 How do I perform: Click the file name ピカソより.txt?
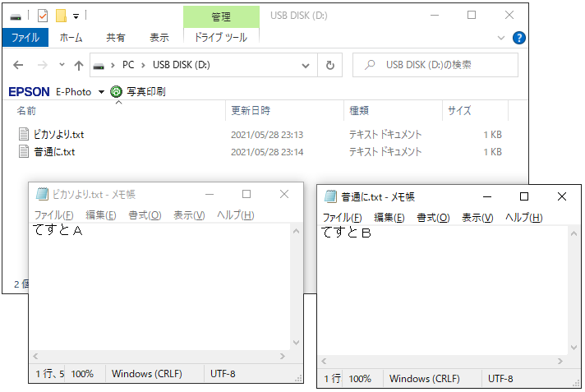point(58,135)
